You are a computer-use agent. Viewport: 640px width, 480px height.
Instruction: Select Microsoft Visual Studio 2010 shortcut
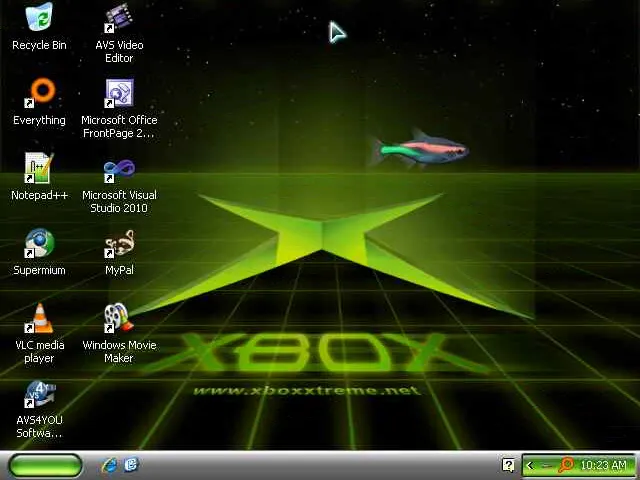pyautogui.click(x=119, y=170)
